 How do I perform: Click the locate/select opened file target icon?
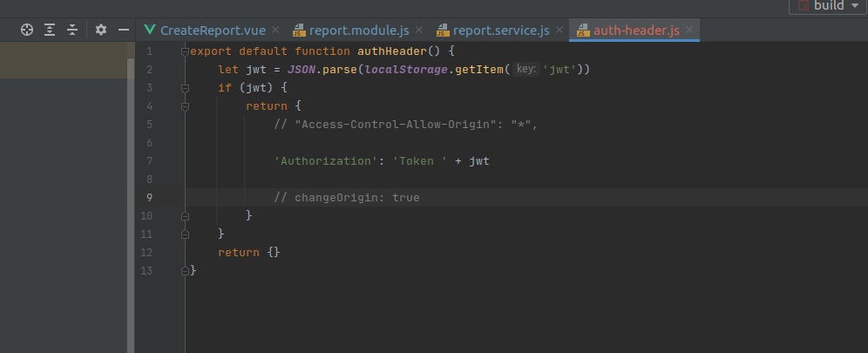pos(26,30)
